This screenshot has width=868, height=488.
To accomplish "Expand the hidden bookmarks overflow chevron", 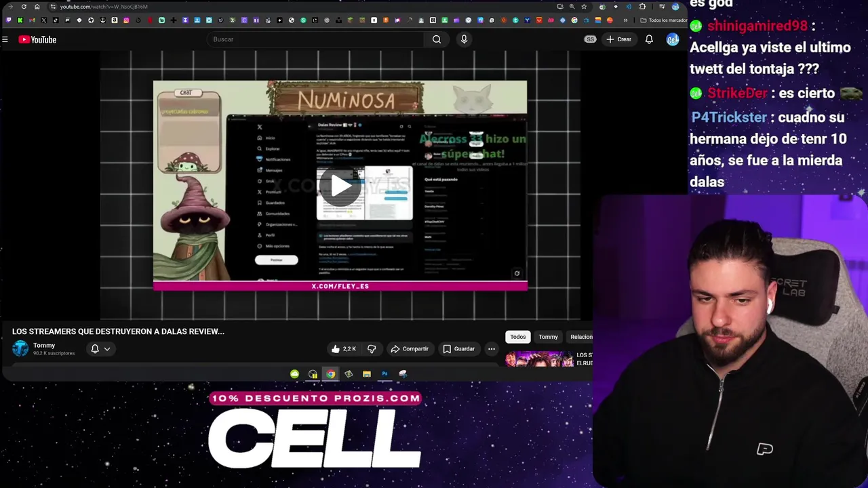I will 625,20.
